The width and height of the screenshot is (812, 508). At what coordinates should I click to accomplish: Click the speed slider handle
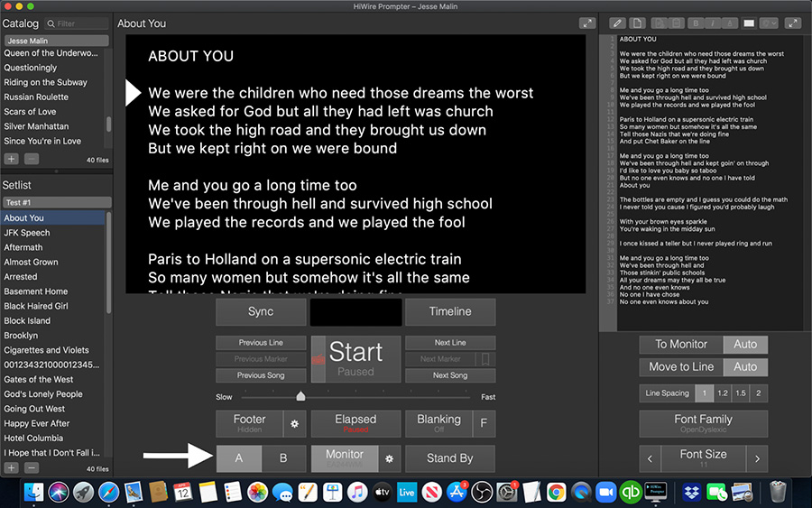click(300, 397)
